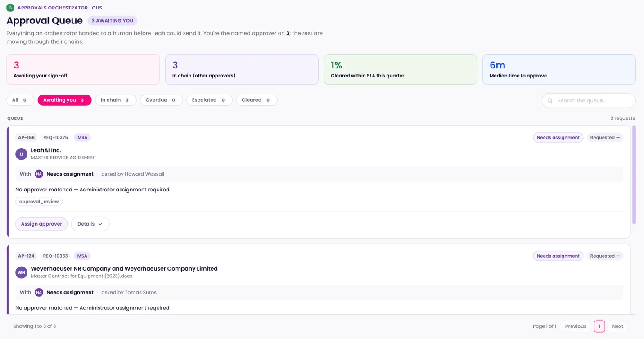
Task: Click the NA avatar in the Weyerhaeuser card
Action: (39, 292)
